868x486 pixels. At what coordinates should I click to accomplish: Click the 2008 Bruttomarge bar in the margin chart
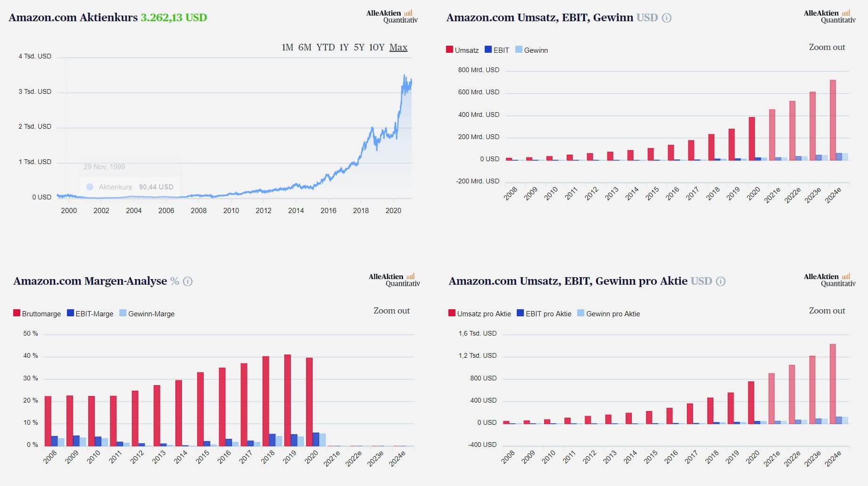coord(48,421)
